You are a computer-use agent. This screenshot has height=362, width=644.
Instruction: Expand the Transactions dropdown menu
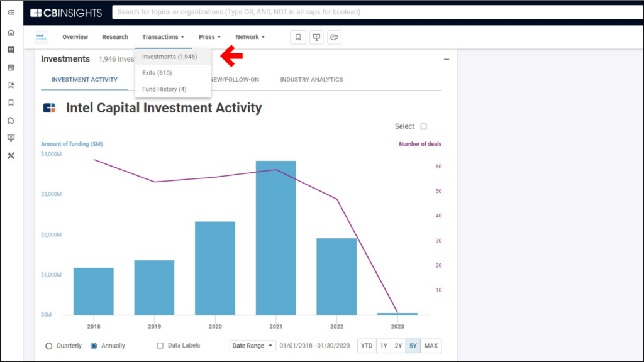click(x=163, y=37)
